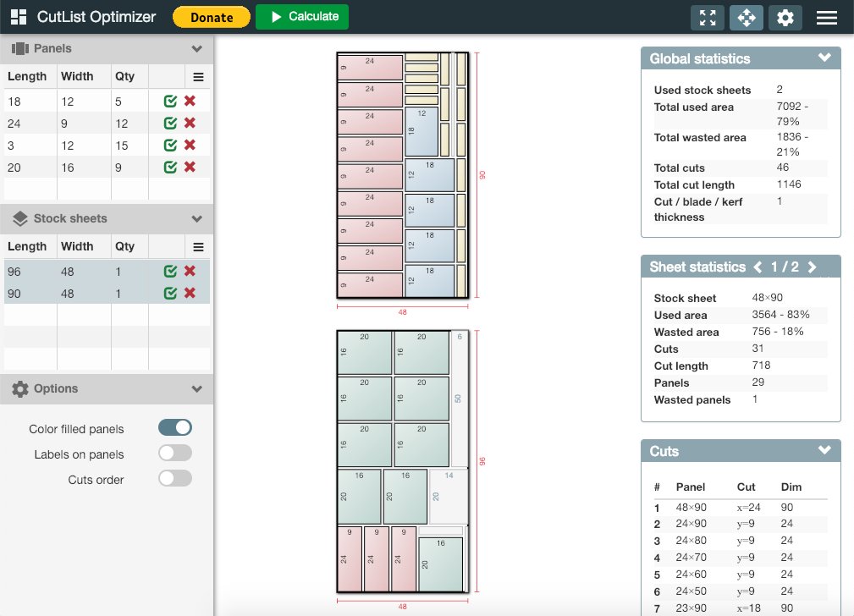The height and width of the screenshot is (616, 854).
Task: Enable Labels on panels switch
Action: tap(175, 453)
